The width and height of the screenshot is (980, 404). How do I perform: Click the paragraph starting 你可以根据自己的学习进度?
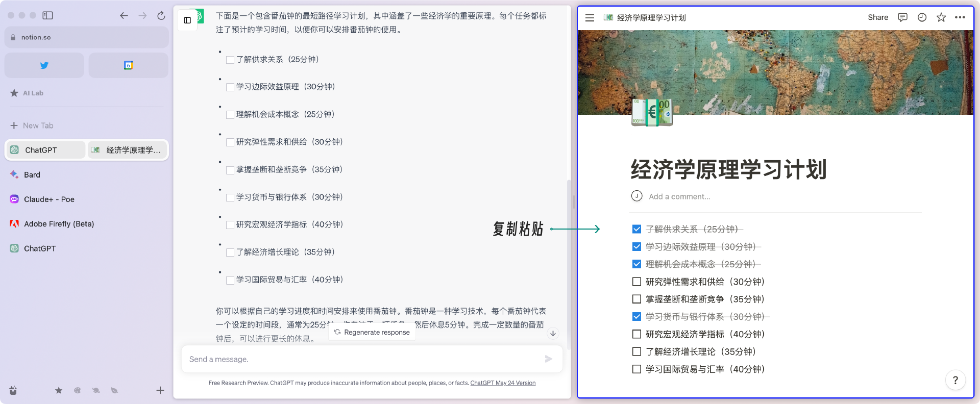point(381,324)
